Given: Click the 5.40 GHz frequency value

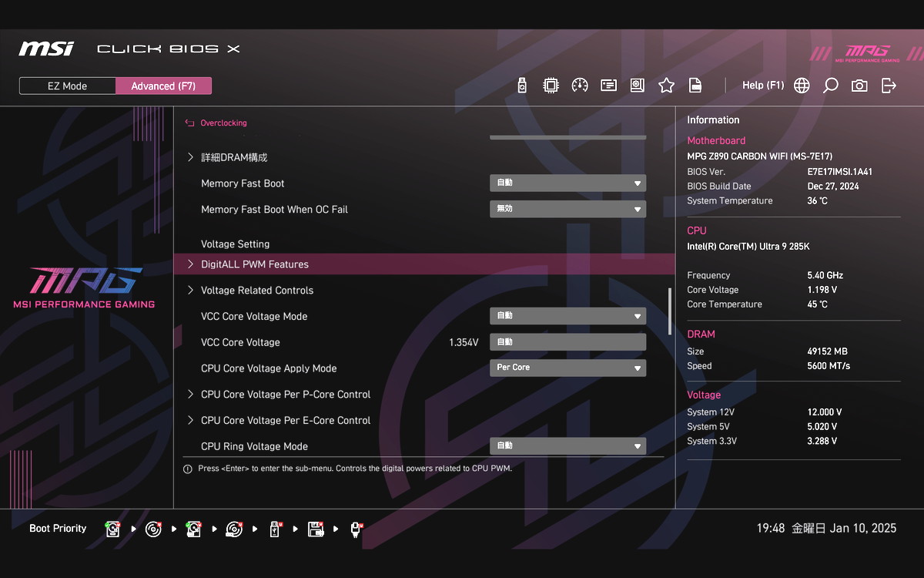Looking at the screenshot, I should click(x=825, y=275).
